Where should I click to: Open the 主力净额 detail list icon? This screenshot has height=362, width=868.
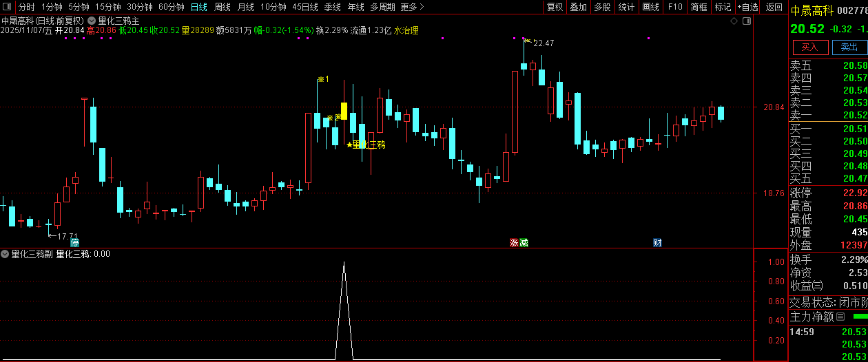click(x=840, y=317)
